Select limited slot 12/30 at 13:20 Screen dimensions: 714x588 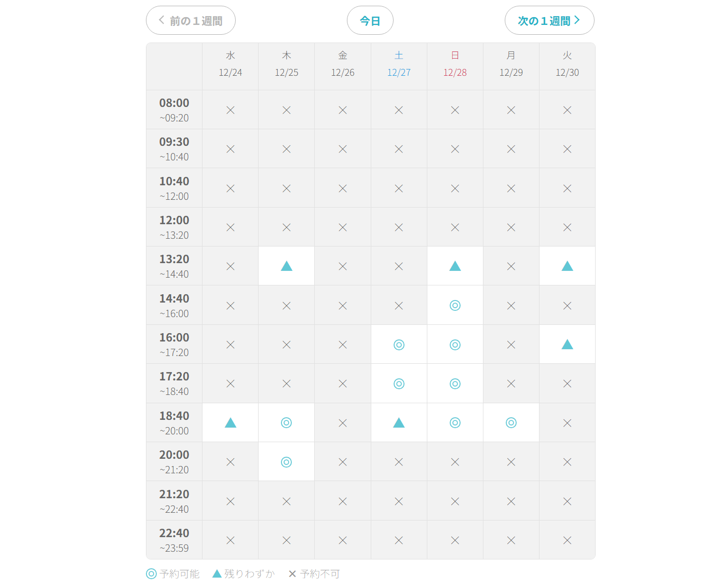[x=567, y=266]
